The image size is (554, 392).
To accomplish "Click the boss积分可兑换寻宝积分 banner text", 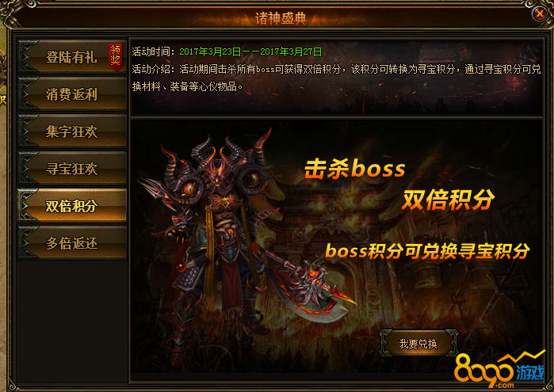I will tap(427, 251).
